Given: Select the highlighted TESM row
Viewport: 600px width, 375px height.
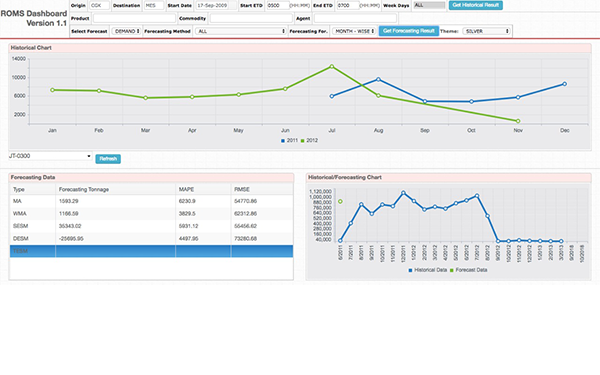Looking at the screenshot, I should [152, 251].
